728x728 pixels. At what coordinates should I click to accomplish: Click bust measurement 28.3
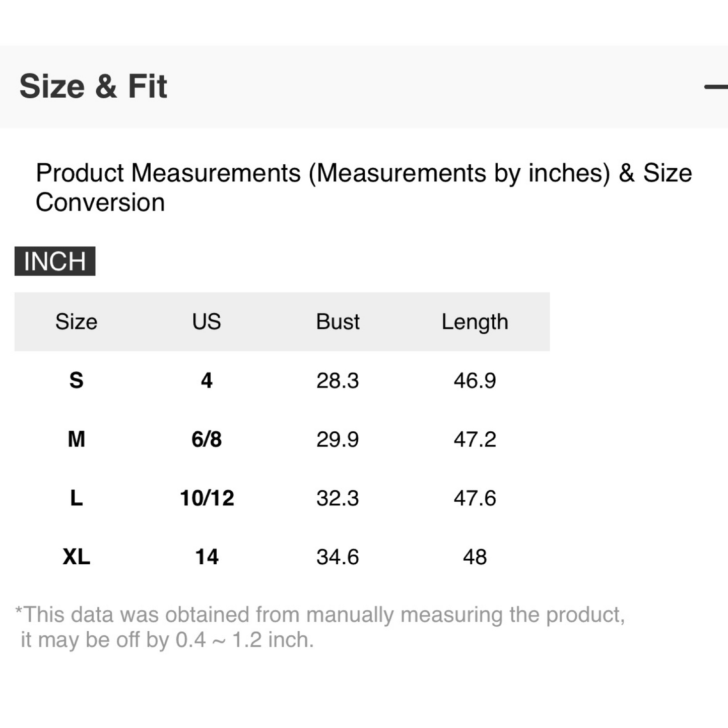tap(338, 380)
